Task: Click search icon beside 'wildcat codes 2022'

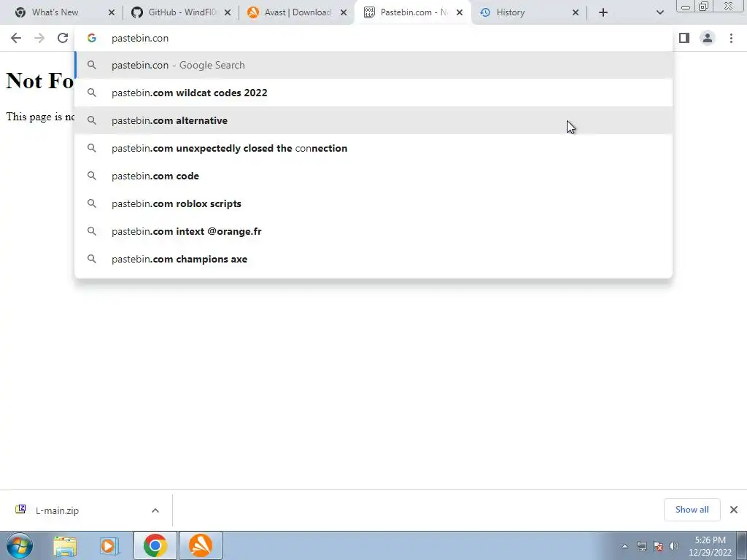Action: click(x=91, y=93)
